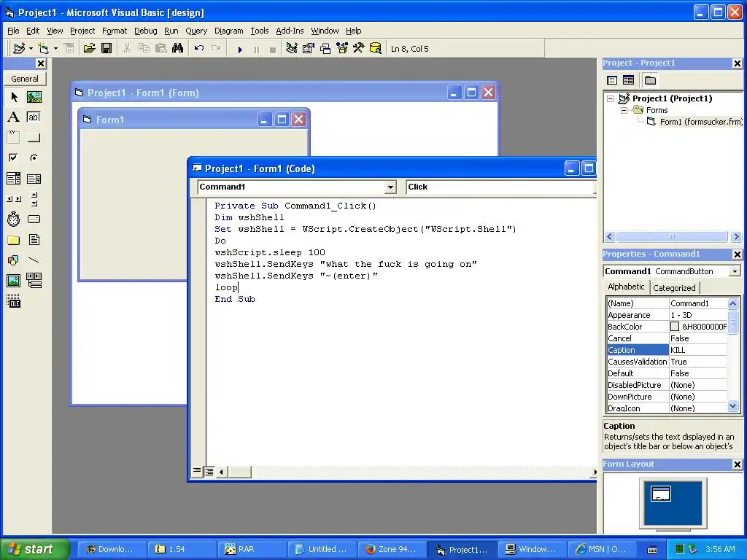Select the ComboBox control in toolbox
Image resolution: width=747 pixels, height=560 pixels.
14,179
